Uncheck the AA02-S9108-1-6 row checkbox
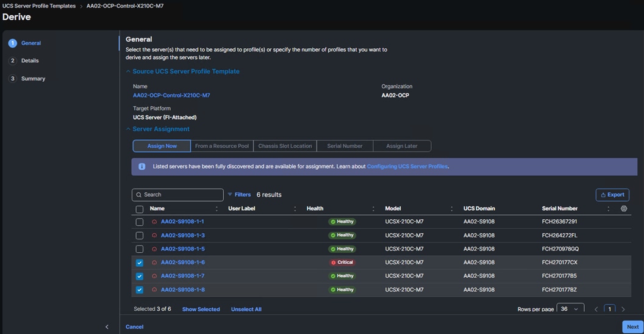Screen dimensions: 644x334 pyautogui.click(x=140, y=263)
